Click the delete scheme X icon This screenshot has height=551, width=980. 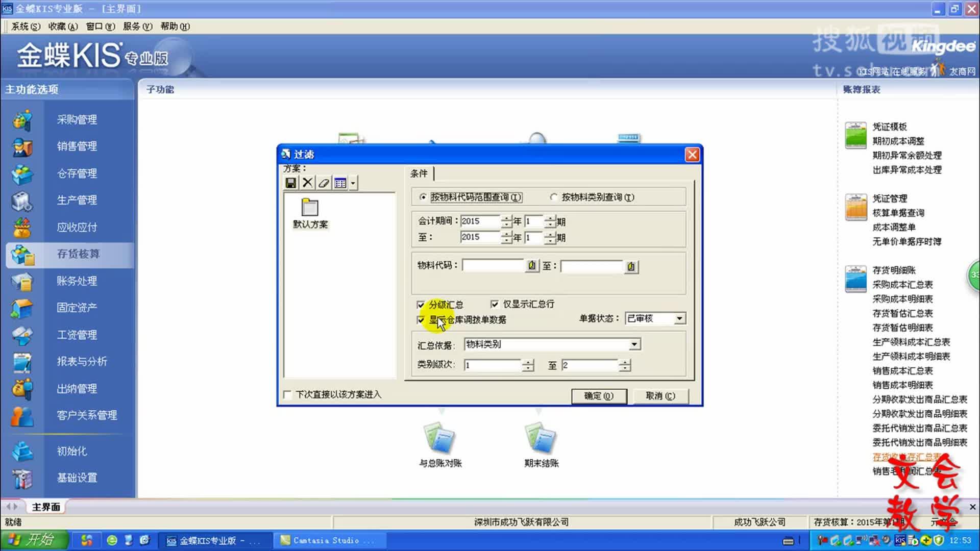(307, 183)
